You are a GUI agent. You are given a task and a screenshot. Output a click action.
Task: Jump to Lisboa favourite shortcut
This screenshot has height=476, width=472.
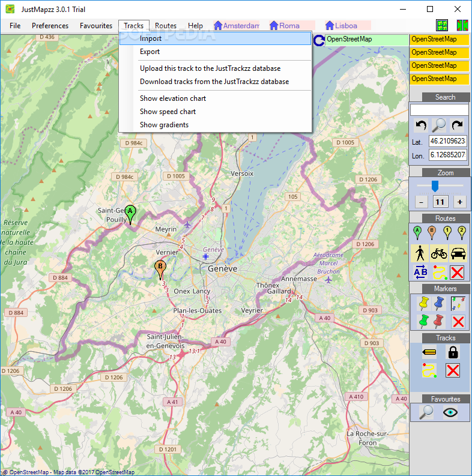348,25
